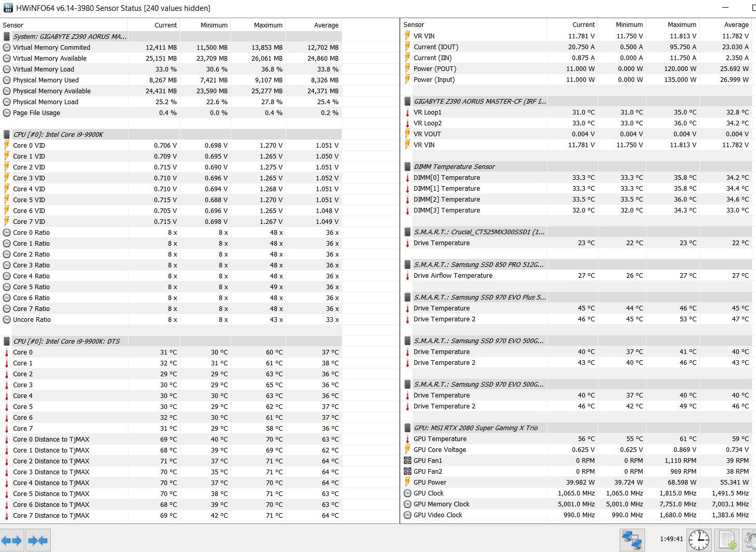Select the GPU Power row

(x=577, y=482)
